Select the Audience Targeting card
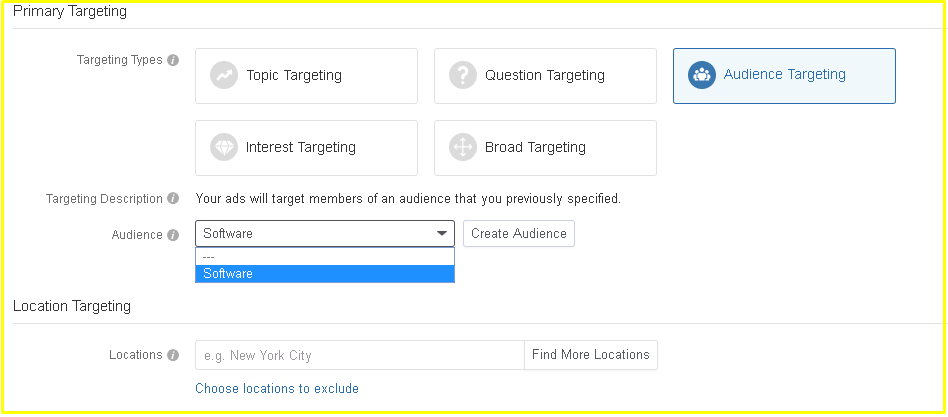 [784, 76]
